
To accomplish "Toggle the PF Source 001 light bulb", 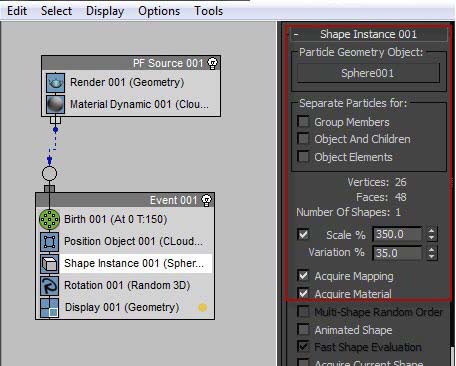I will point(213,63).
